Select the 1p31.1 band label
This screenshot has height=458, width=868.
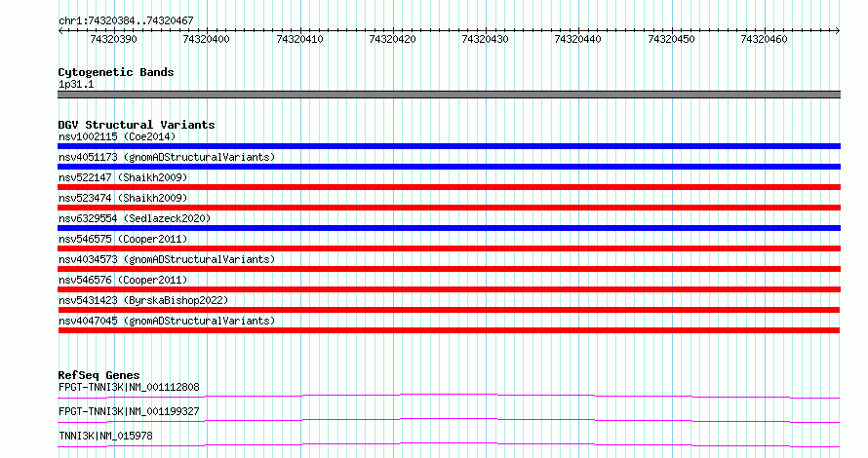(76, 85)
